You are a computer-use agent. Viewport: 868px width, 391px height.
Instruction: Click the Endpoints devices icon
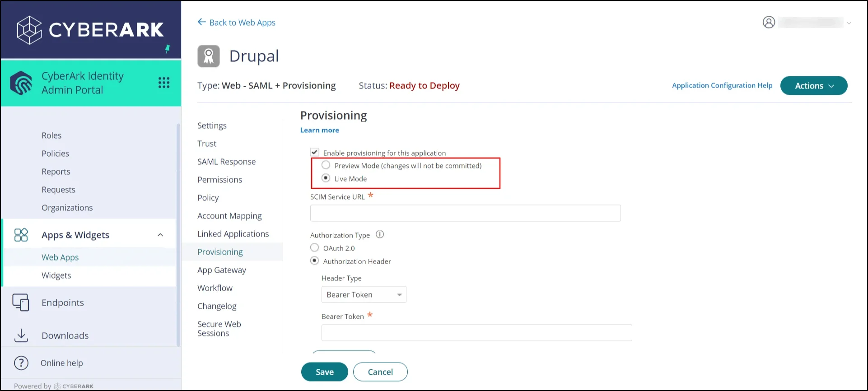point(21,303)
